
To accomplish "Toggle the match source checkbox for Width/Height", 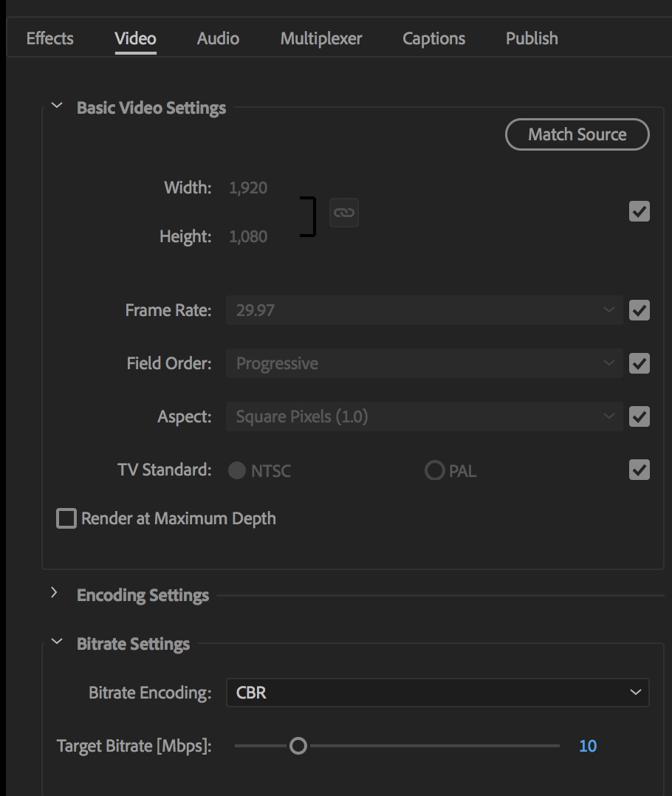I will [x=640, y=212].
